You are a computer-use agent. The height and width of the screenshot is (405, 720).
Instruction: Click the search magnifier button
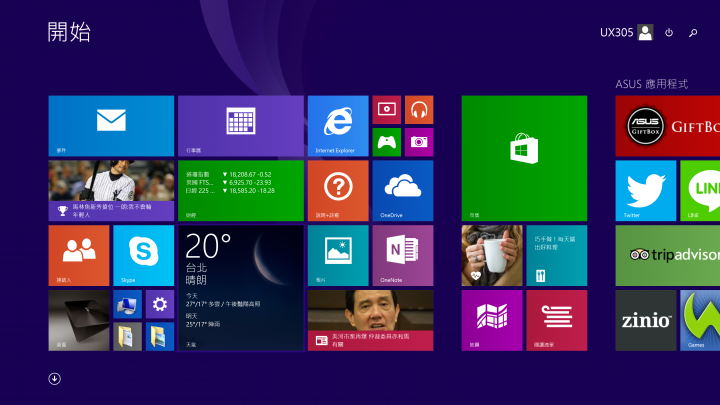693,33
